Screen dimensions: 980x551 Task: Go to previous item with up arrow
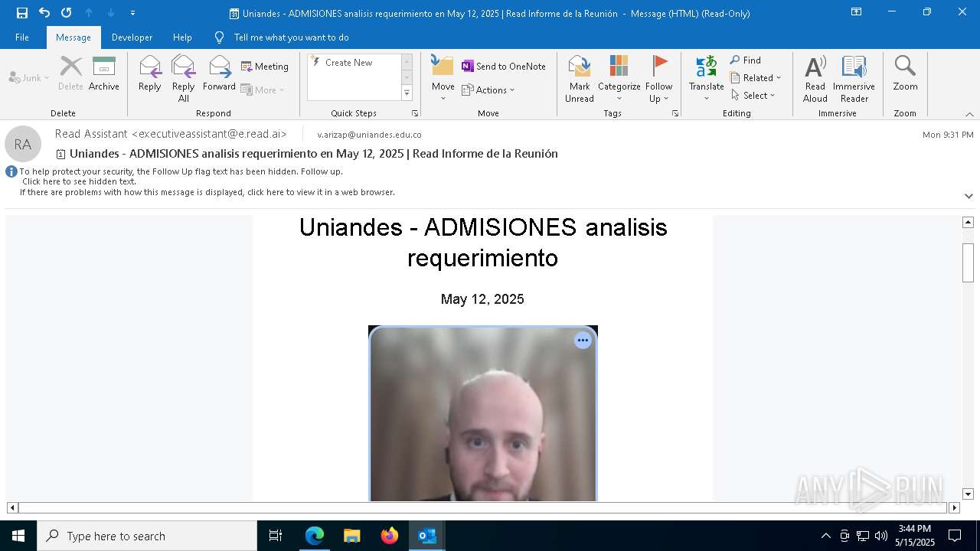(89, 13)
